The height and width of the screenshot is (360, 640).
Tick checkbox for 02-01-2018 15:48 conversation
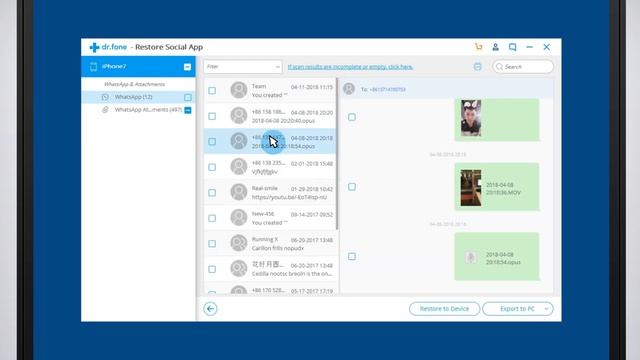212,167
